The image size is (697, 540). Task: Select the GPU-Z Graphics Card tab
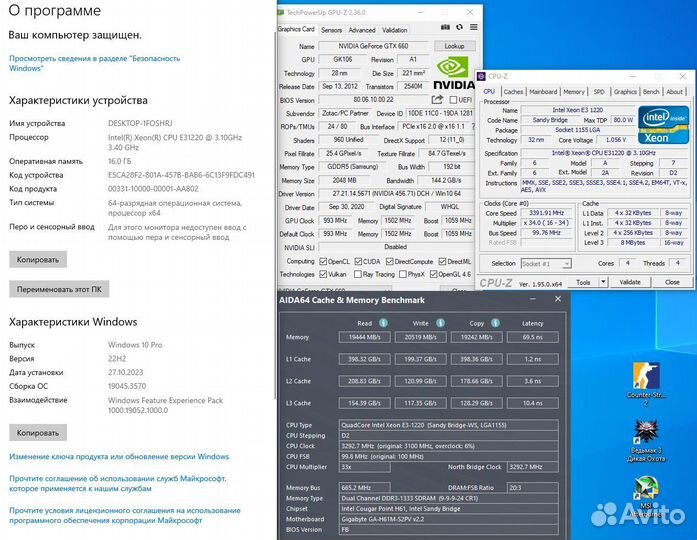pyautogui.click(x=296, y=29)
